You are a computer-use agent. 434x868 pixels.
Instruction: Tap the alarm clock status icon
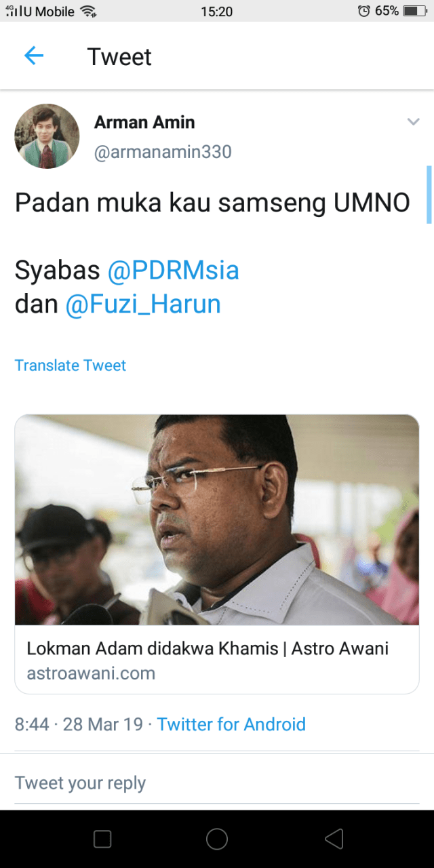pos(364,11)
